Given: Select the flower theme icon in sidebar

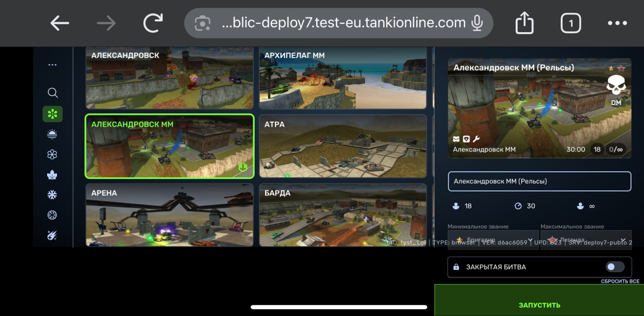Looking at the screenshot, I should pos(52,154).
